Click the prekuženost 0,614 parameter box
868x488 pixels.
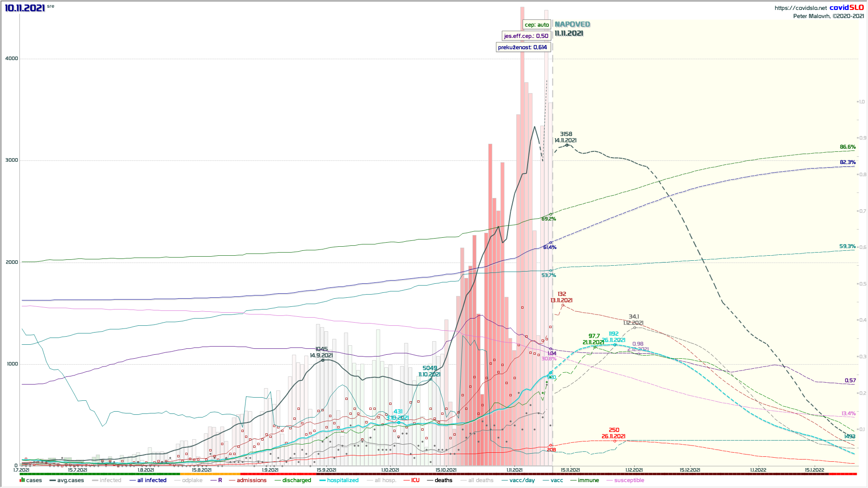(523, 47)
